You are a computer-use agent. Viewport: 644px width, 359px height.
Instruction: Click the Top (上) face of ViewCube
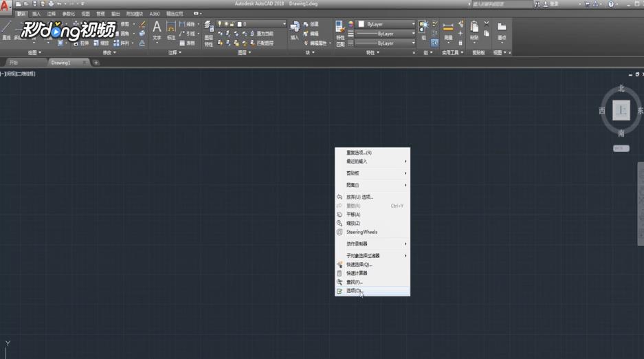coord(621,110)
